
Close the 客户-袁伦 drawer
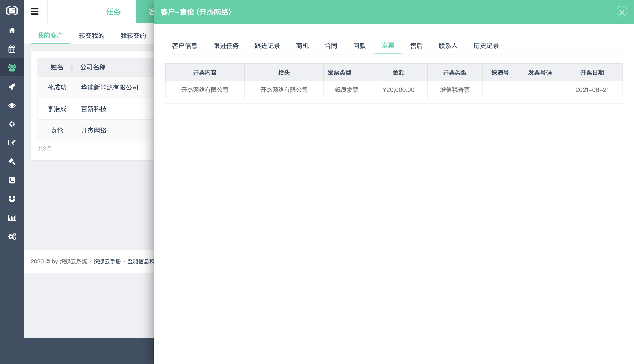(x=622, y=11)
